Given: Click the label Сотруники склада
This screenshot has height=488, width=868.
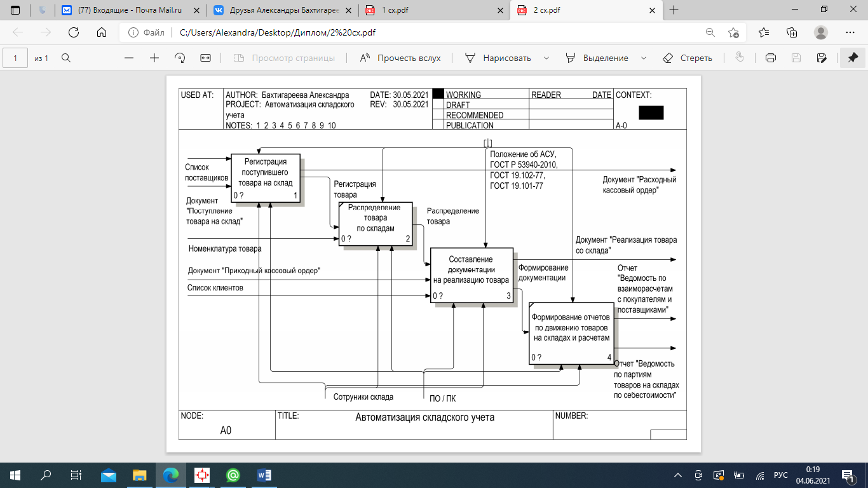Looking at the screenshot, I should 363,397.
